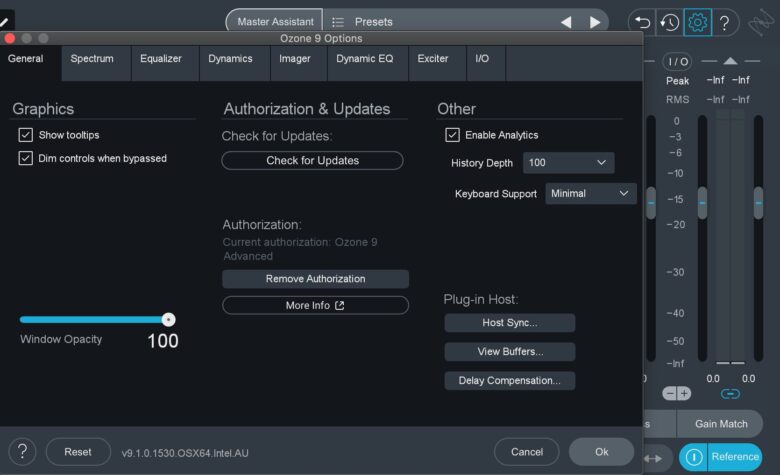
Task: Click the Reference power icon
Action: [693, 457]
